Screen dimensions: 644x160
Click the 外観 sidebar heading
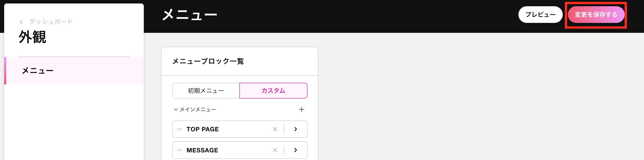pyautogui.click(x=33, y=37)
